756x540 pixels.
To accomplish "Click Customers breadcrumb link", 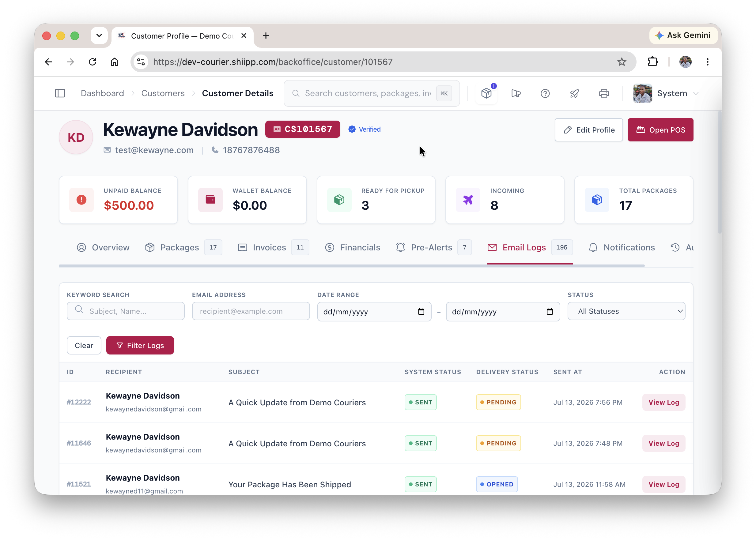I will (x=163, y=93).
